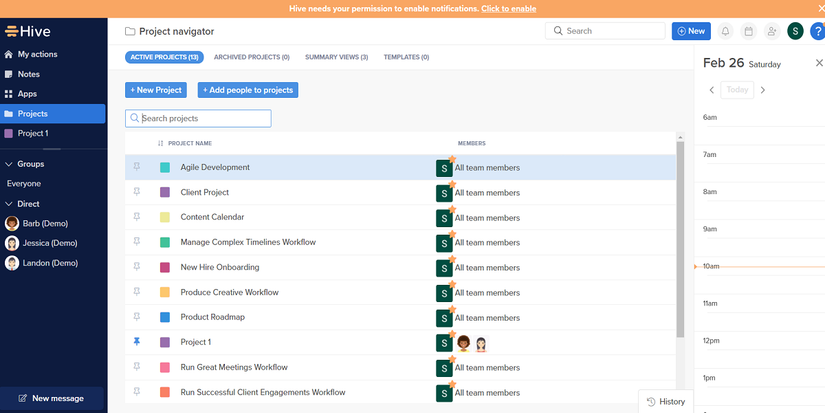The image size is (825, 413).
Task: Open the help question mark icon
Action: [818, 31]
